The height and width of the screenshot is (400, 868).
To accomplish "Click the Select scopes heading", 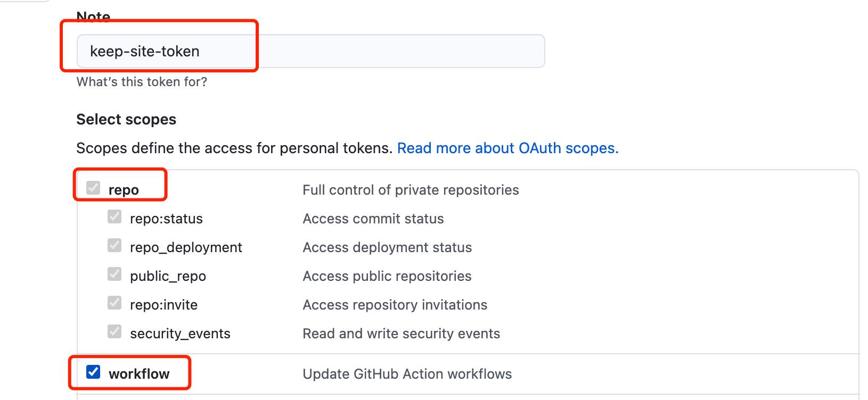I will [x=126, y=120].
